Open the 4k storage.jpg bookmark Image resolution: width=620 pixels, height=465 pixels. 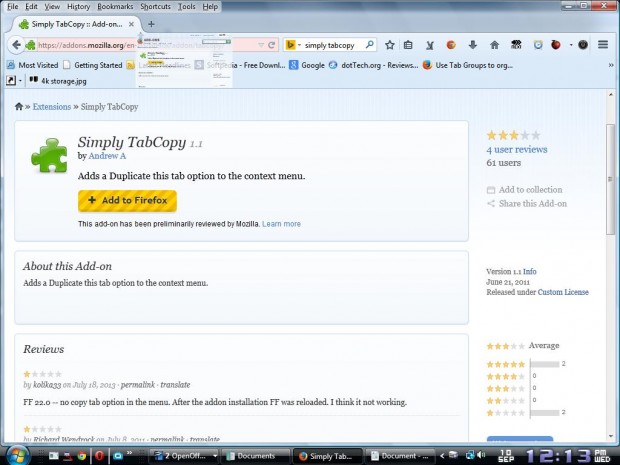(58, 81)
